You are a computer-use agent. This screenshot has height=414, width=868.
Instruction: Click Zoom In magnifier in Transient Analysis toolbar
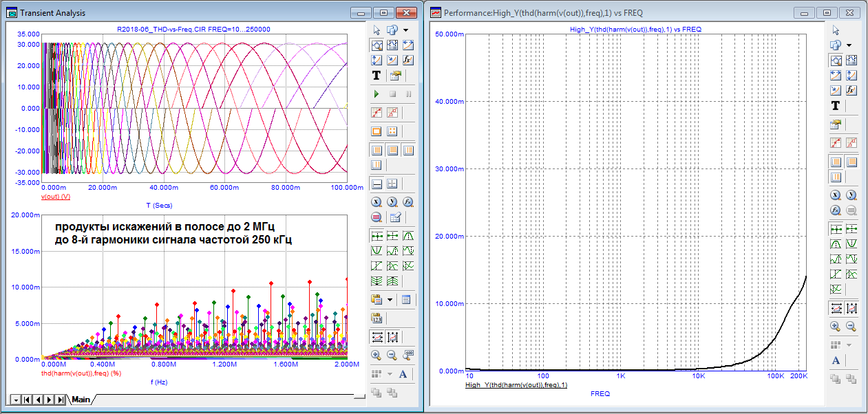click(377, 355)
